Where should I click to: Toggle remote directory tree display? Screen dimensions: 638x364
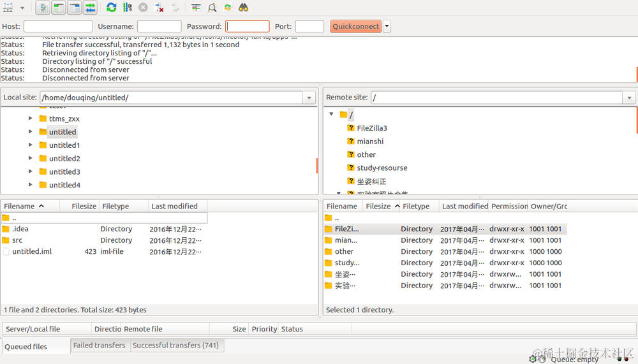[75, 7]
